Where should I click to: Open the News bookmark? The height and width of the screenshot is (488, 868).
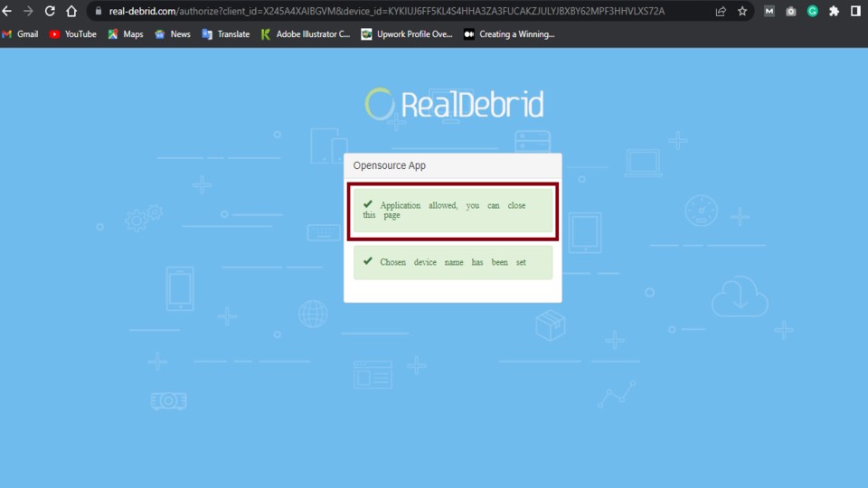tap(173, 34)
